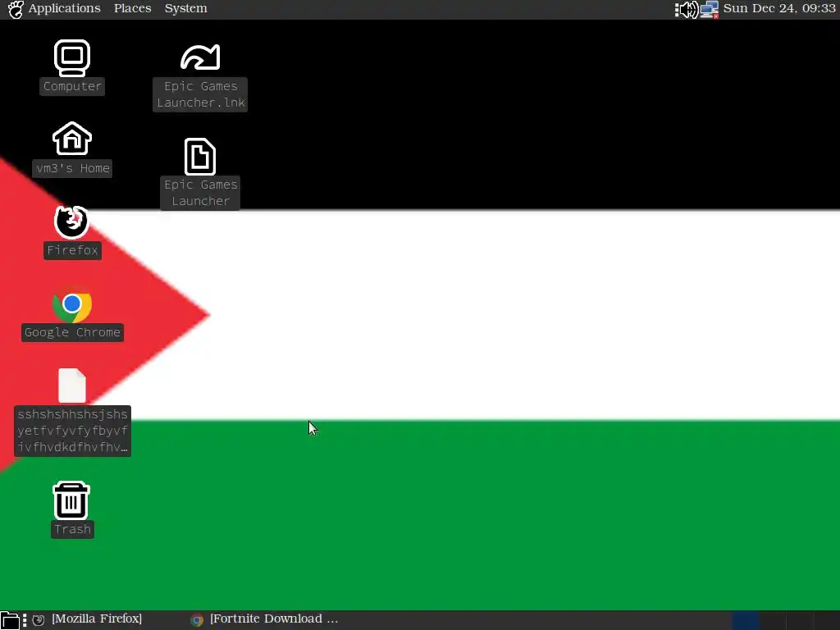Click the Show Desktop icon in the bottom panel
The image size is (840, 630).
point(10,620)
